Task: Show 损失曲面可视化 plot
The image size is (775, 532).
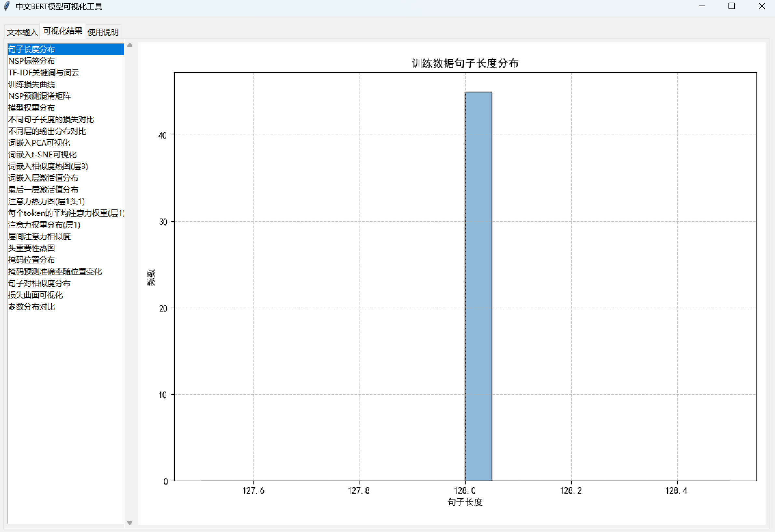Action: (x=35, y=295)
